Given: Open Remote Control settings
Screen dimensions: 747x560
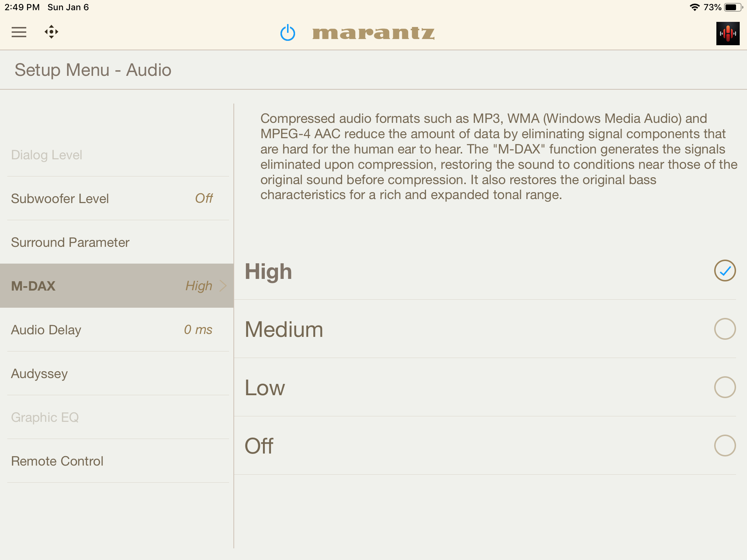Looking at the screenshot, I should click(x=57, y=461).
